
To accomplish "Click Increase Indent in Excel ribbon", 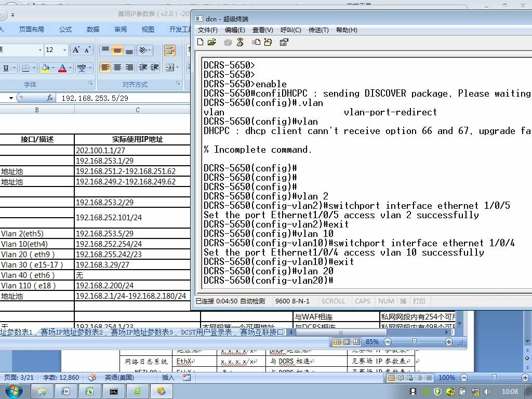I will click(x=154, y=67).
